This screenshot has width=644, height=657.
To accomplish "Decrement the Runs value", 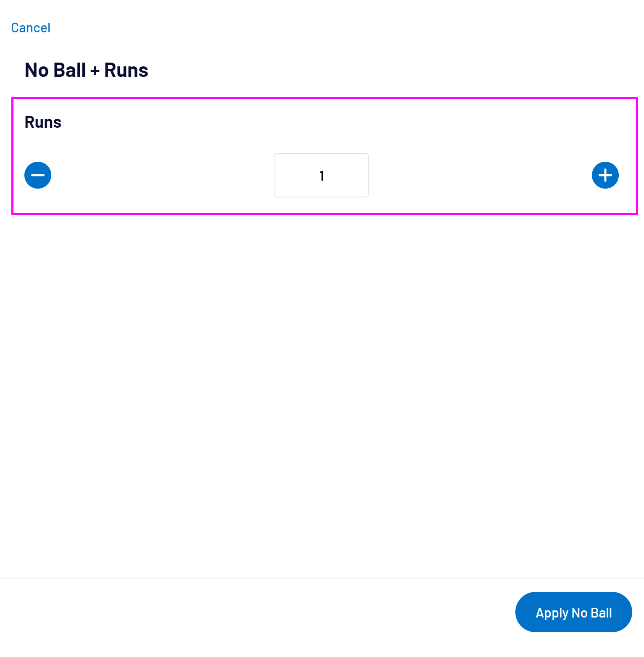I will pyautogui.click(x=38, y=175).
